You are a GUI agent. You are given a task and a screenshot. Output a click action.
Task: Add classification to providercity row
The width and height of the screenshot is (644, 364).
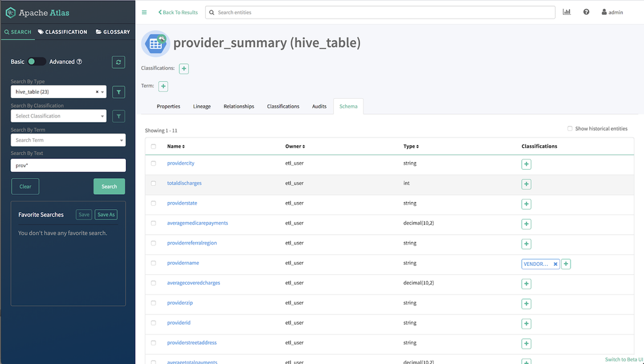(x=527, y=164)
